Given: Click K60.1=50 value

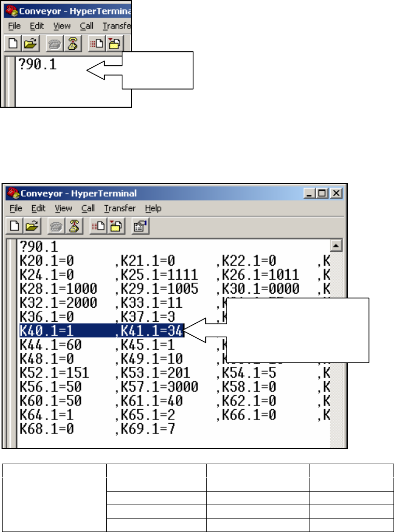Looking at the screenshot, I should click(51, 401).
